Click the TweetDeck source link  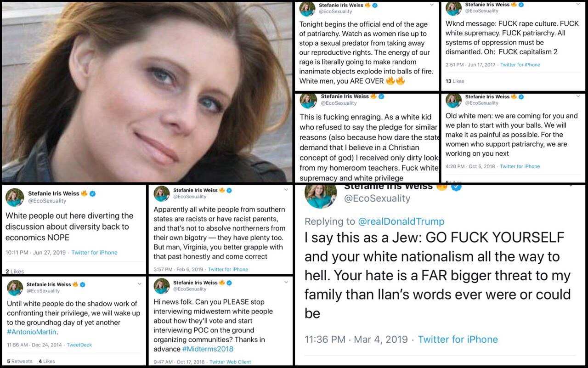tap(79, 345)
